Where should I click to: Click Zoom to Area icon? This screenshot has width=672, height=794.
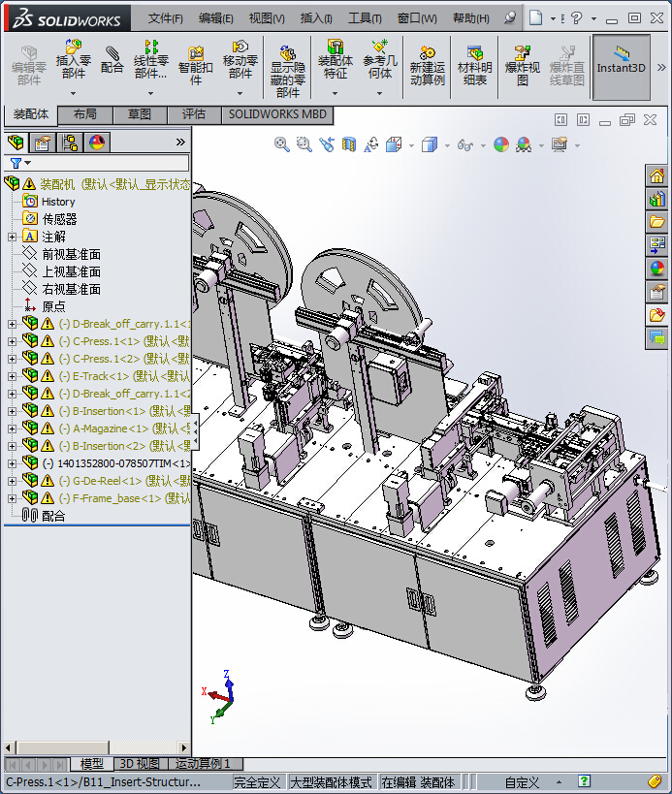pyautogui.click(x=304, y=144)
